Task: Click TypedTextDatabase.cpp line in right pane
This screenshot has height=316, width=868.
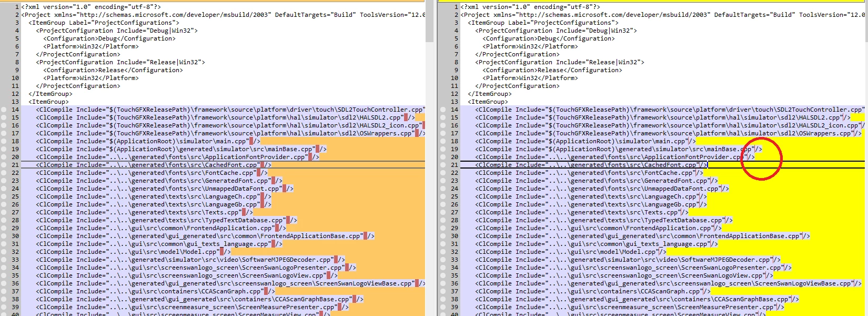Action: pos(604,220)
